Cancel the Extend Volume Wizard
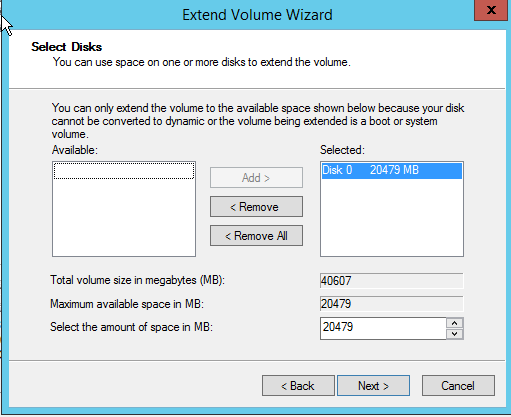 tap(458, 386)
